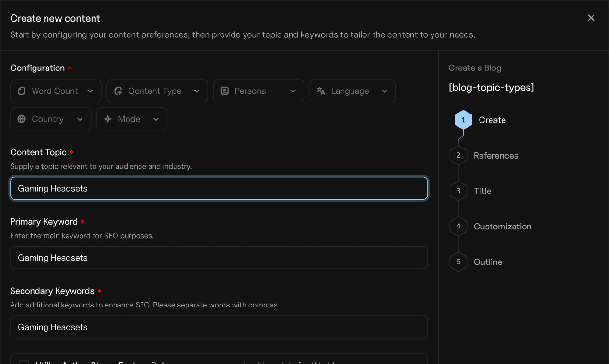Click the step 1 hexagon icon
Screen dimensions: 609x364
[x=463, y=120]
